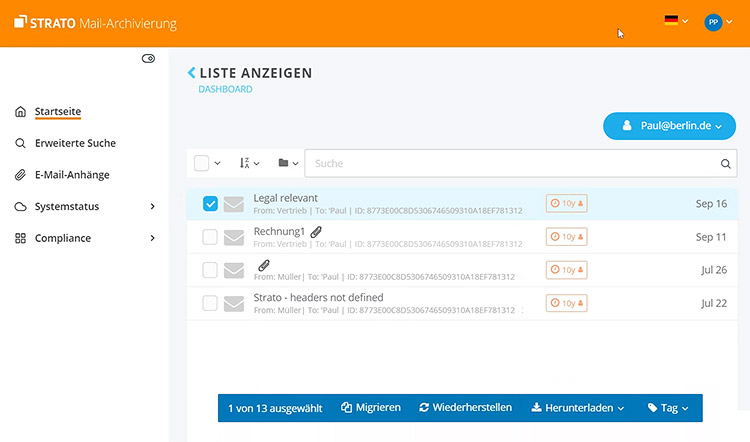The width and height of the screenshot is (750, 442).
Task: Click the STRATO logo icon
Action: pyautogui.click(x=21, y=22)
